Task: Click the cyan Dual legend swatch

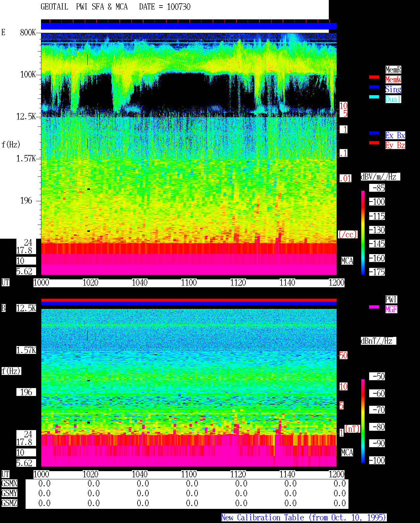Action: click(374, 97)
